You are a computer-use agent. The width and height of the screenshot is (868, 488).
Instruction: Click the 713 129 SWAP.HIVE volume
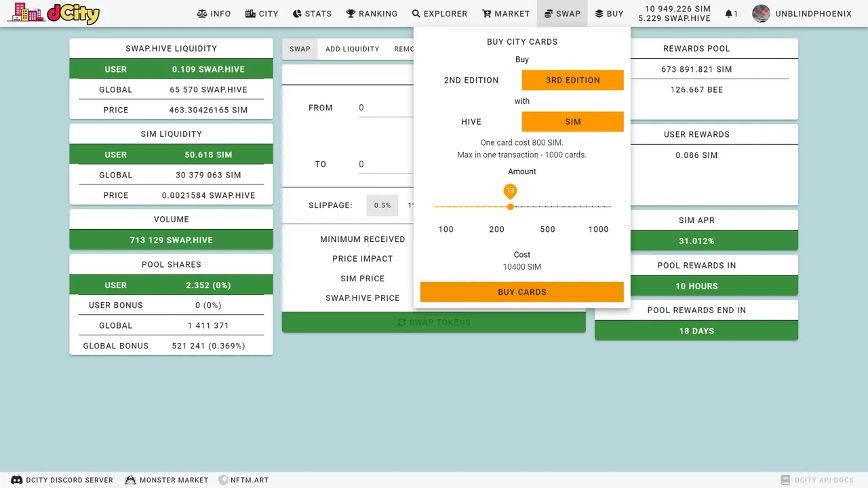[x=171, y=240]
